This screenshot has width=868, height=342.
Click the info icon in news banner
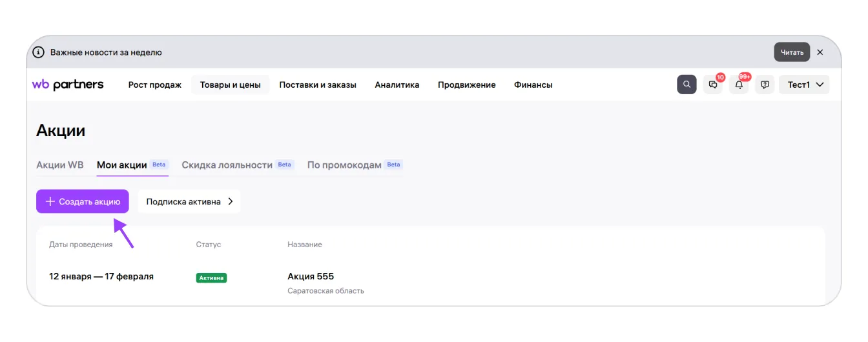39,52
